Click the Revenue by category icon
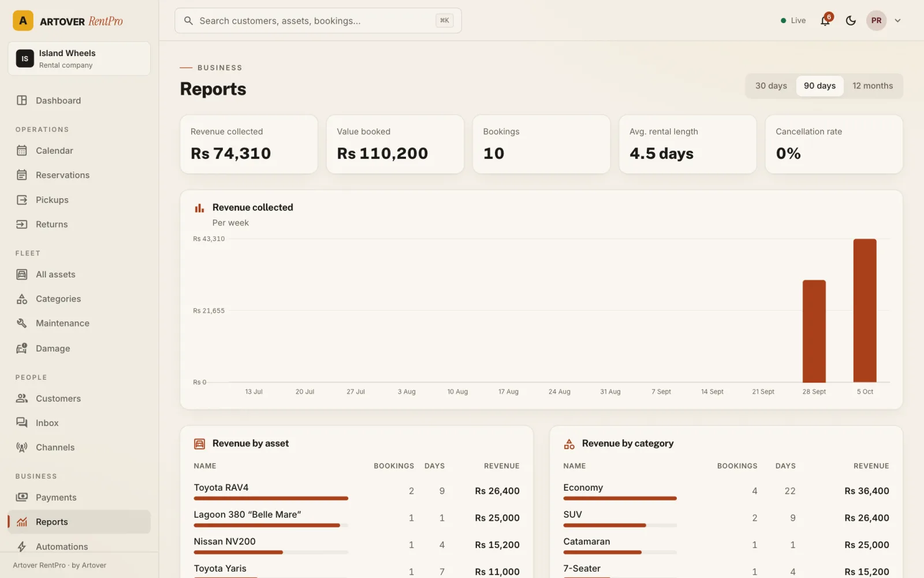The height and width of the screenshot is (578, 924). tap(569, 444)
